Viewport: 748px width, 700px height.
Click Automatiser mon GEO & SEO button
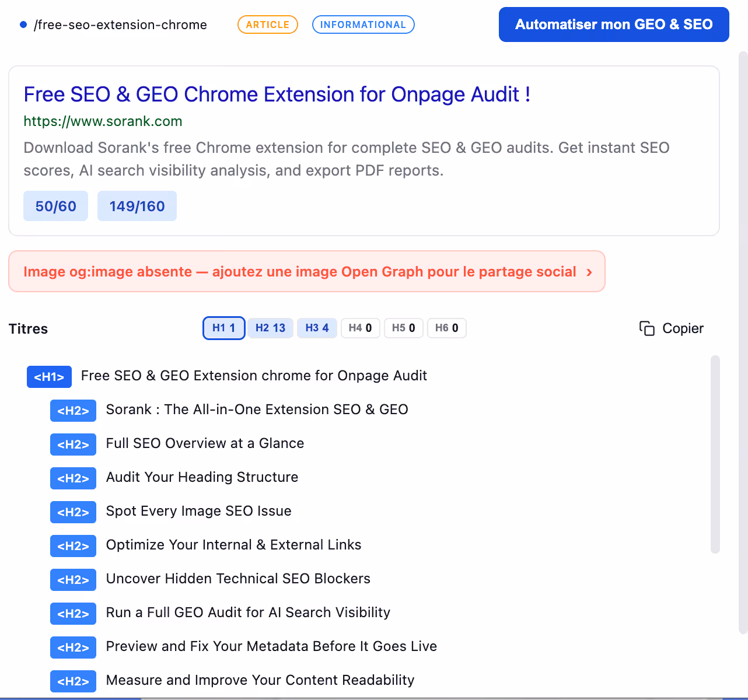tap(614, 24)
